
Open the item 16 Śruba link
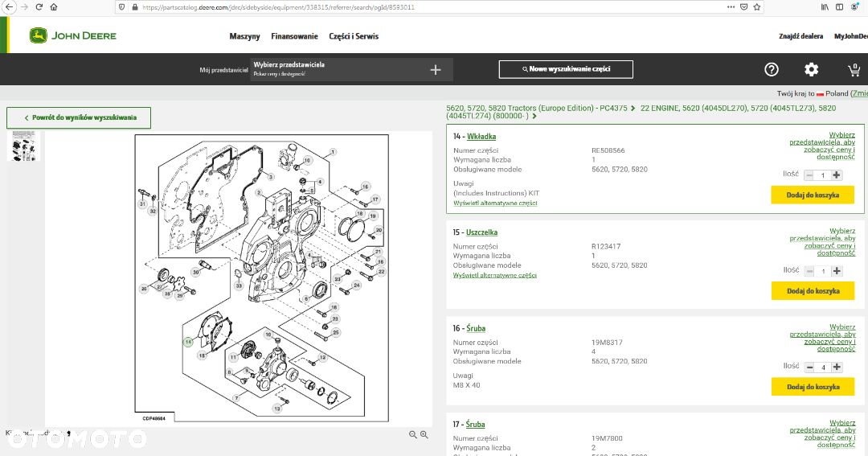(x=476, y=328)
